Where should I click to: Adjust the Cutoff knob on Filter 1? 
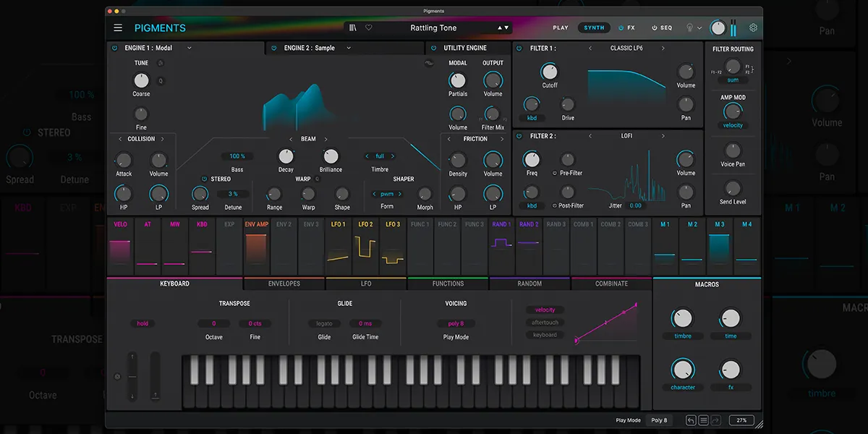550,72
